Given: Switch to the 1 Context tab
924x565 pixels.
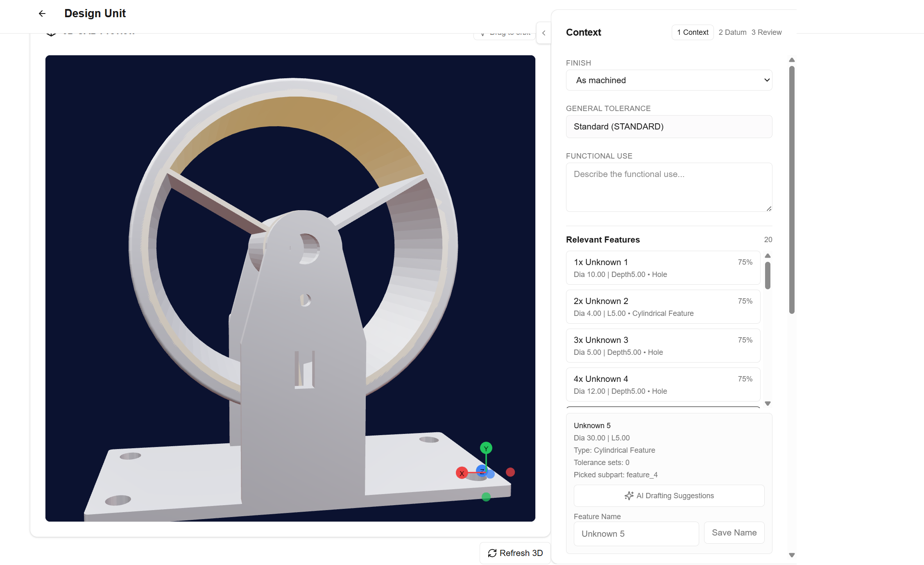Looking at the screenshot, I should [693, 32].
